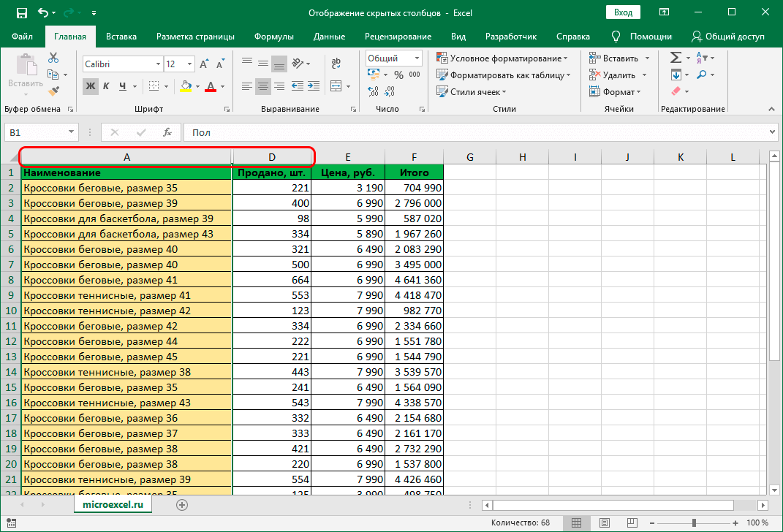Viewport: 783px width, 532px height.
Task: Click the AutoSum sigma icon
Action: click(x=676, y=58)
